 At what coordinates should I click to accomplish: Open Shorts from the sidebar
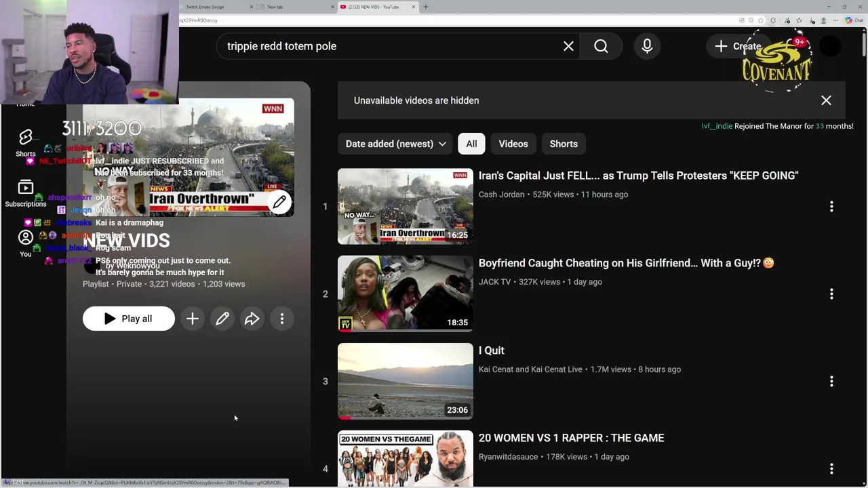tap(26, 143)
